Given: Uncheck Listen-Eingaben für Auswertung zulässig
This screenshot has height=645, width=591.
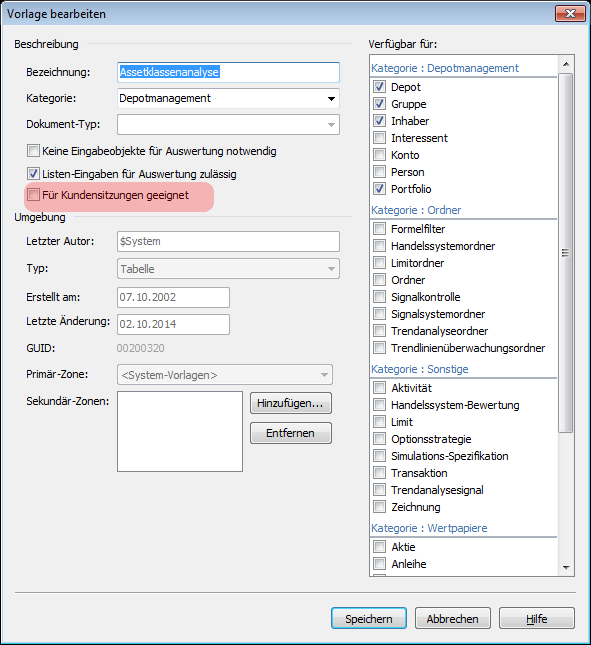Looking at the screenshot, I should tap(33, 174).
